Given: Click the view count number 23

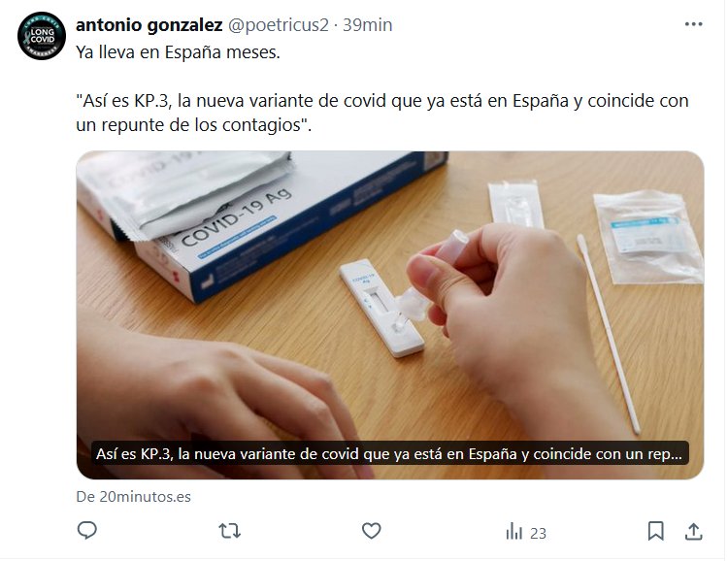Looking at the screenshot, I should 538,533.
